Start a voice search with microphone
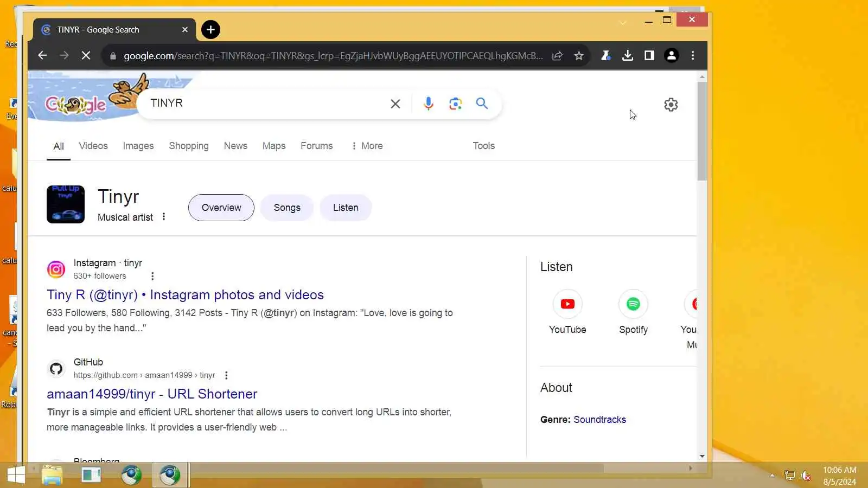The width and height of the screenshot is (868, 488). (429, 104)
